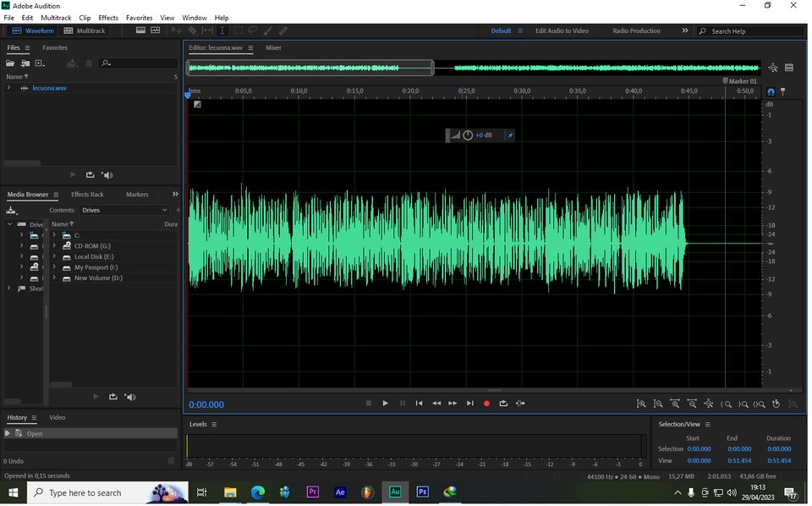The height and width of the screenshot is (506, 812).
Task: Click the Search Help field
Action: point(750,31)
